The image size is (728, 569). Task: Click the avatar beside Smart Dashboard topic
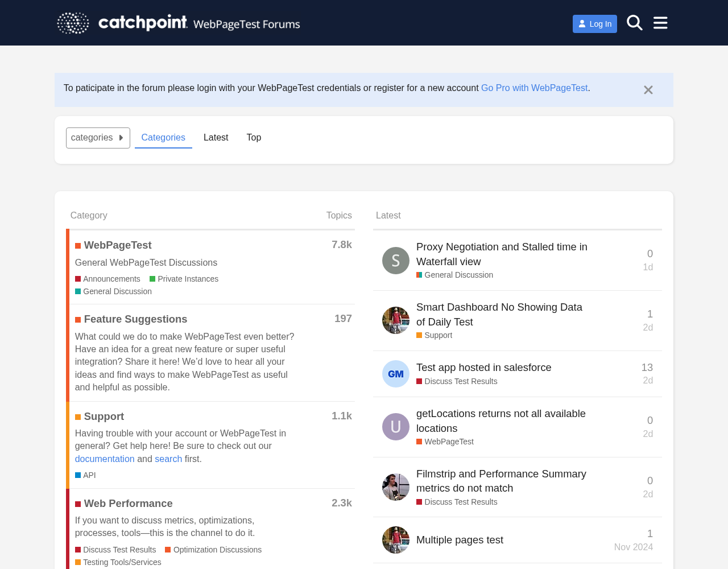pos(396,320)
